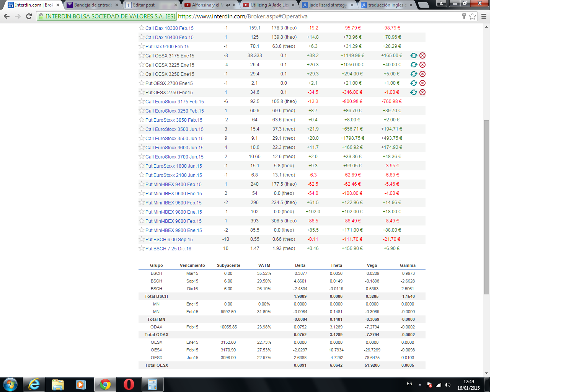Image resolution: width=574 pixels, height=392 pixels.
Task: Star the Call Dax 10400 Feb.15 row
Action: tap(142, 37)
